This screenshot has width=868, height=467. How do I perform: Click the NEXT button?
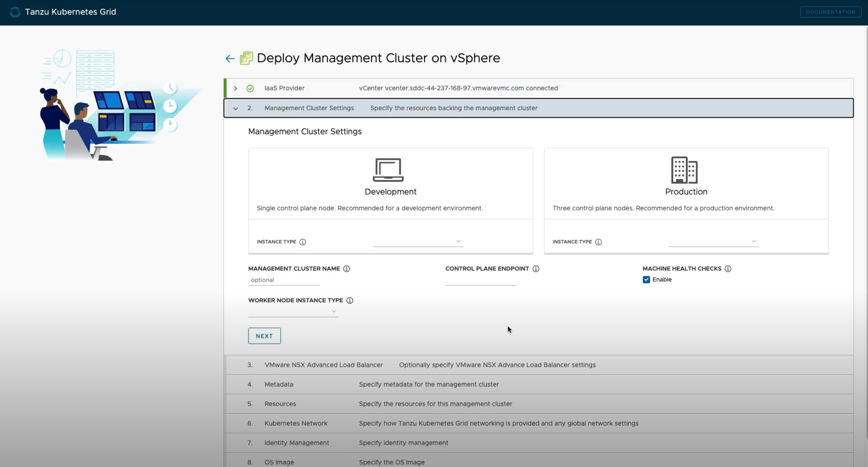(x=264, y=336)
